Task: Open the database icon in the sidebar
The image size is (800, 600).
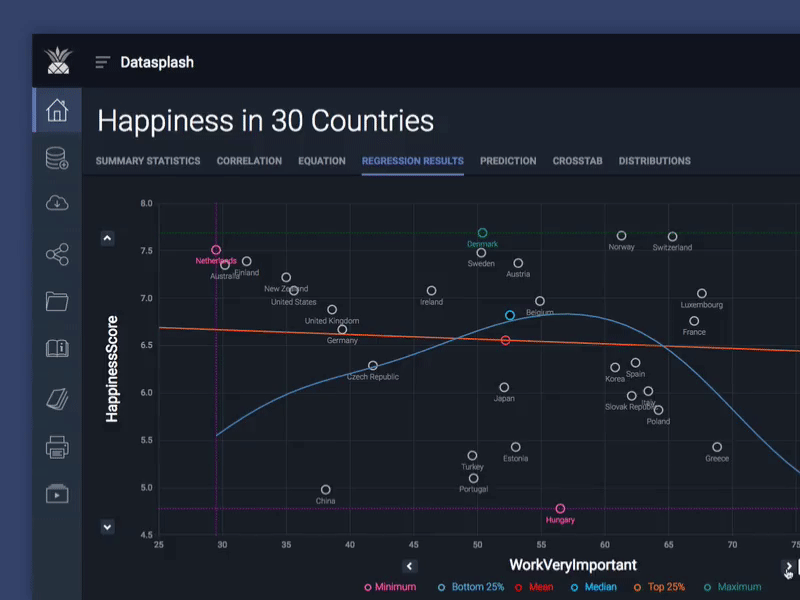Action: pos(57,157)
